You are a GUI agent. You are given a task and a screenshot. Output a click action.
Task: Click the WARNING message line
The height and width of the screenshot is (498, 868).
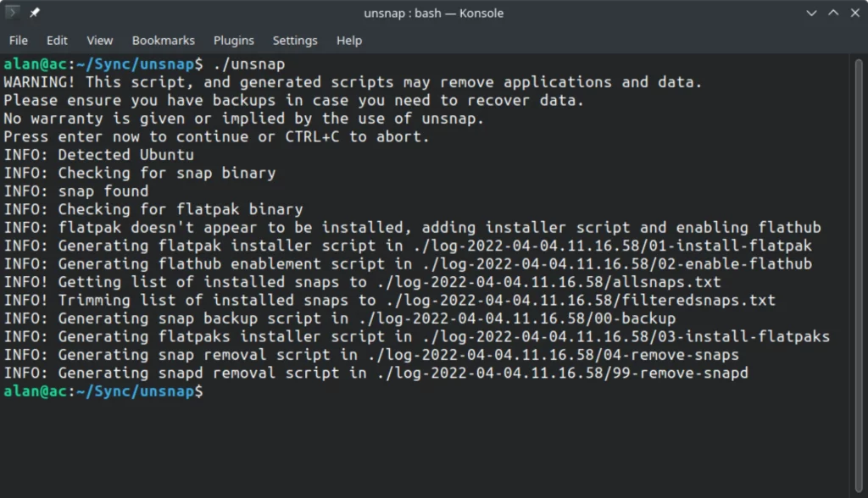click(x=353, y=82)
